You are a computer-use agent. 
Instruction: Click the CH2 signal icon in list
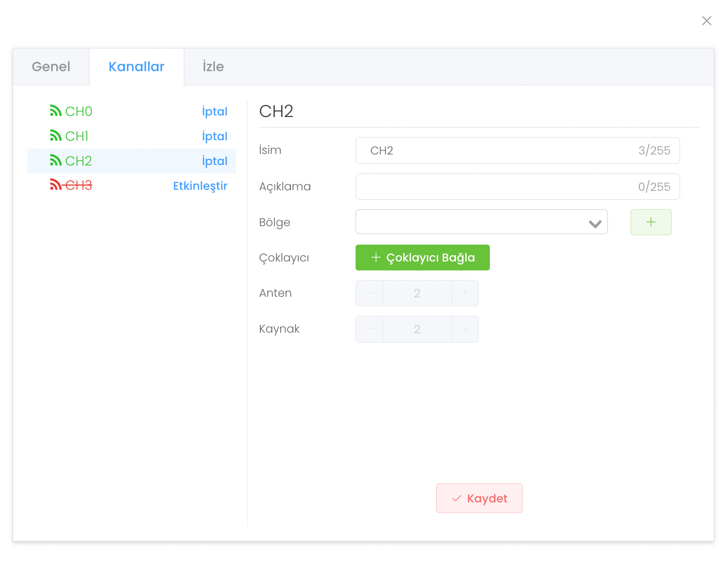[56, 160]
